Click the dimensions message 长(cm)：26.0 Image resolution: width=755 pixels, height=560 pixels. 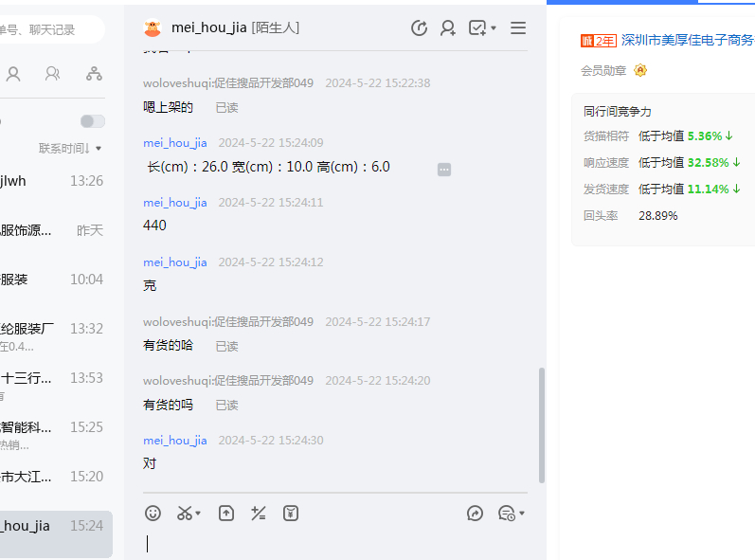tap(269, 167)
